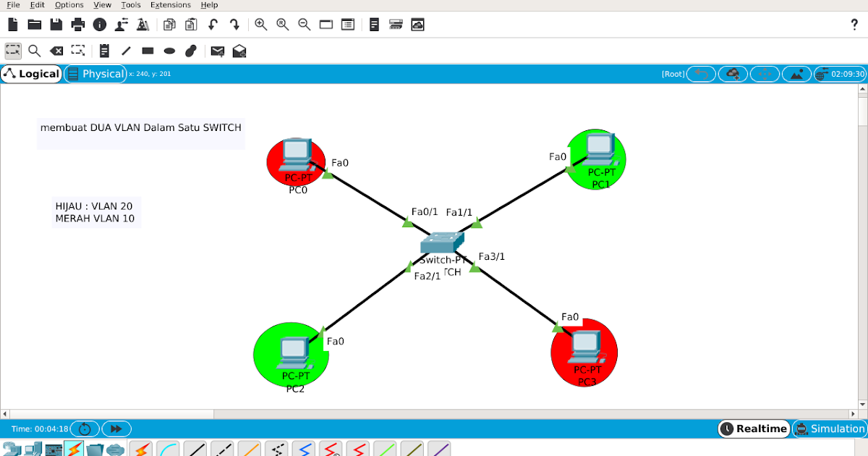Select the Draw Rectangle tool
Image resolution: width=868 pixels, height=456 pixels.
coord(147,51)
